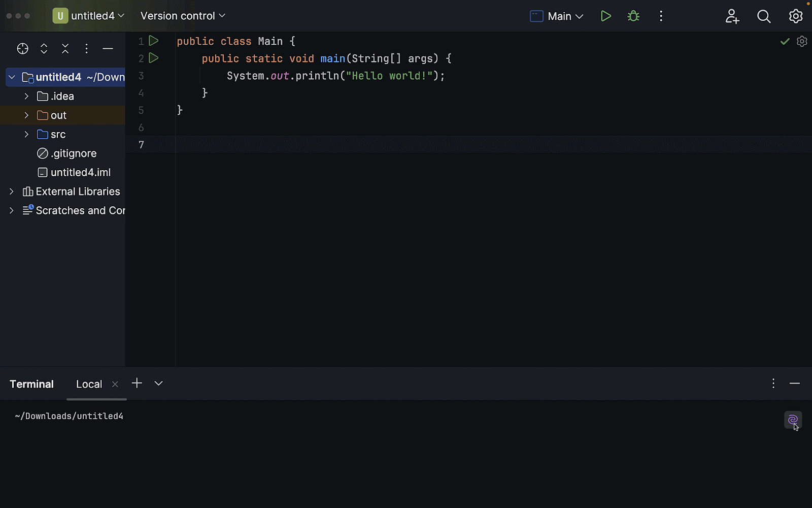This screenshot has height=508, width=812.
Task: Hide the Terminal tool window
Action: tap(795, 384)
